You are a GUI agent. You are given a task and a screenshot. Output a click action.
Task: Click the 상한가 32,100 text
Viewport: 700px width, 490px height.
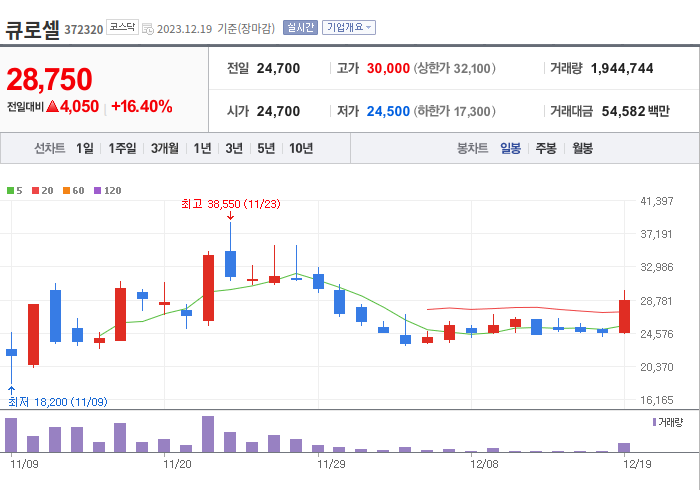click(454, 68)
